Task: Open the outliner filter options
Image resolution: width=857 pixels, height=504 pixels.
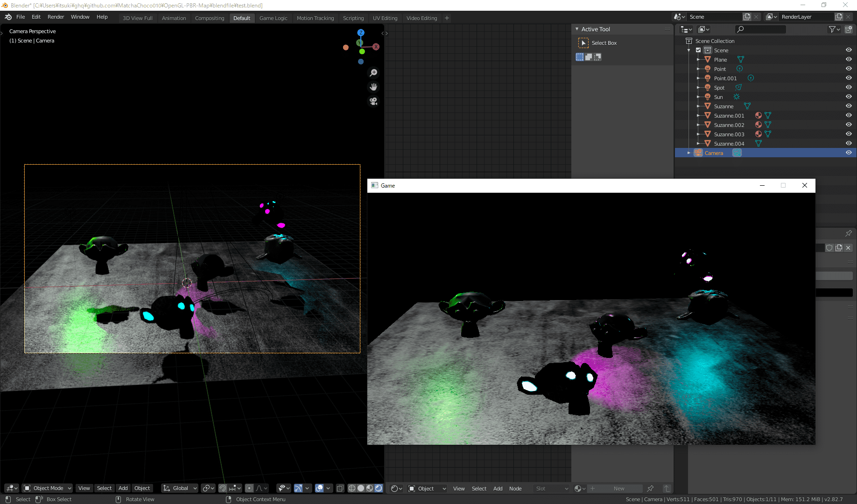Action: tap(833, 29)
